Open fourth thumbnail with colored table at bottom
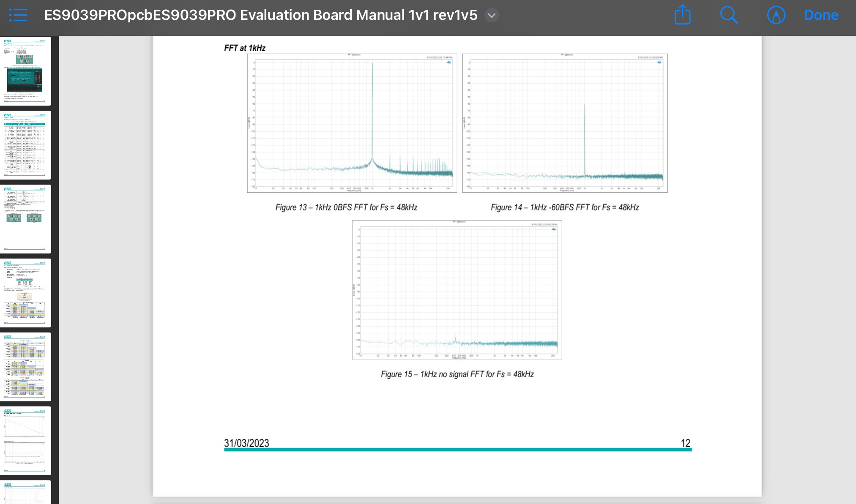Viewport: 856px width, 504px height. pyautogui.click(x=25, y=293)
